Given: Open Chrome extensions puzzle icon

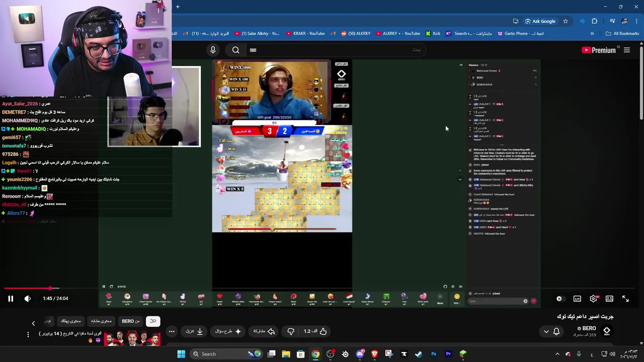Looking at the screenshot, I should point(595,21).
